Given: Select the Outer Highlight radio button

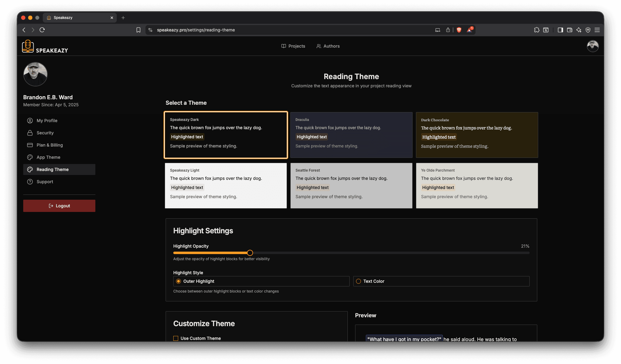Looking at the screenshot, I should 178,281.
